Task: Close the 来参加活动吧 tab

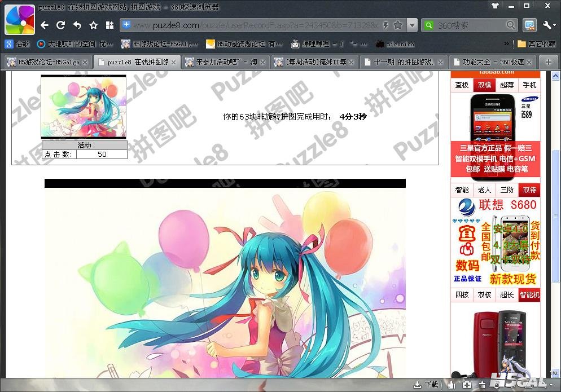Action: coord(262,62)
